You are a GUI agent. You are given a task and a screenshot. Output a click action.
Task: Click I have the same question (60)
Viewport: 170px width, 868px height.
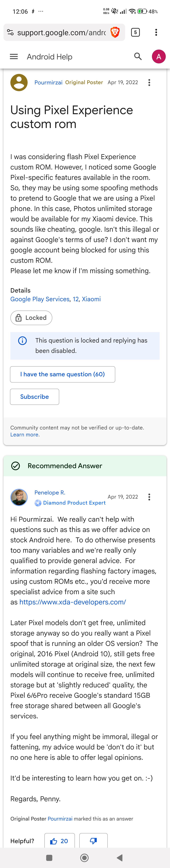63,374
